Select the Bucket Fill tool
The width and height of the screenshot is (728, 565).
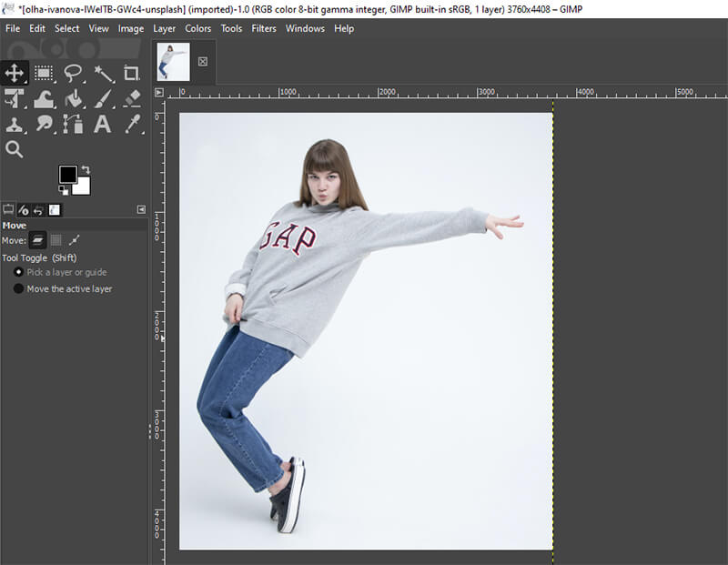tap(74, 98)
